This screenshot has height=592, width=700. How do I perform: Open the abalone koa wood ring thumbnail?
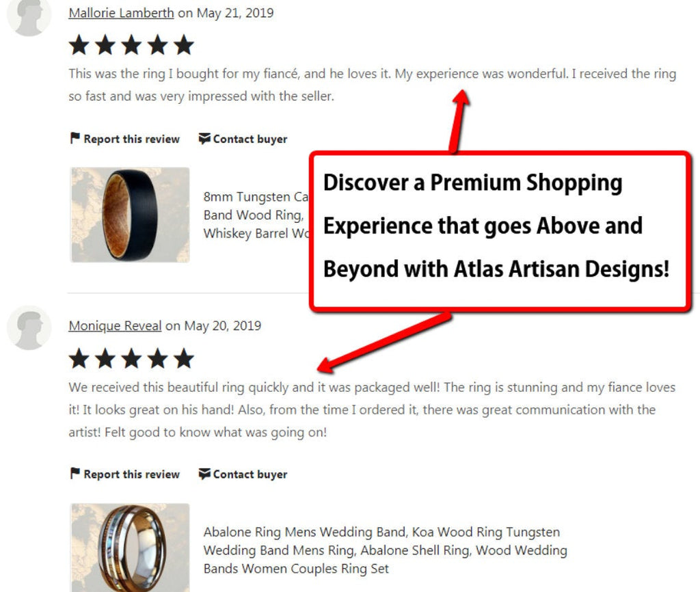click(130, 547)
